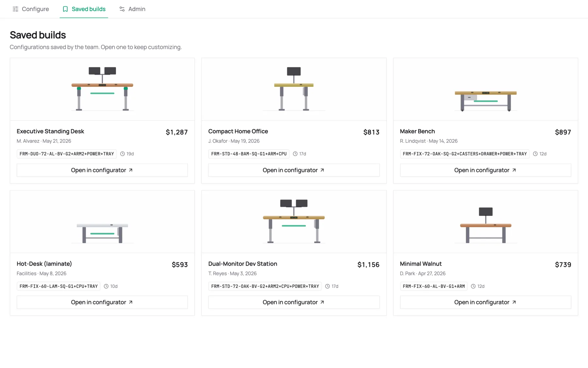This screenshot has height=368, width=588.
Task: Click the clock icon beside 10d
Action: 106,286
